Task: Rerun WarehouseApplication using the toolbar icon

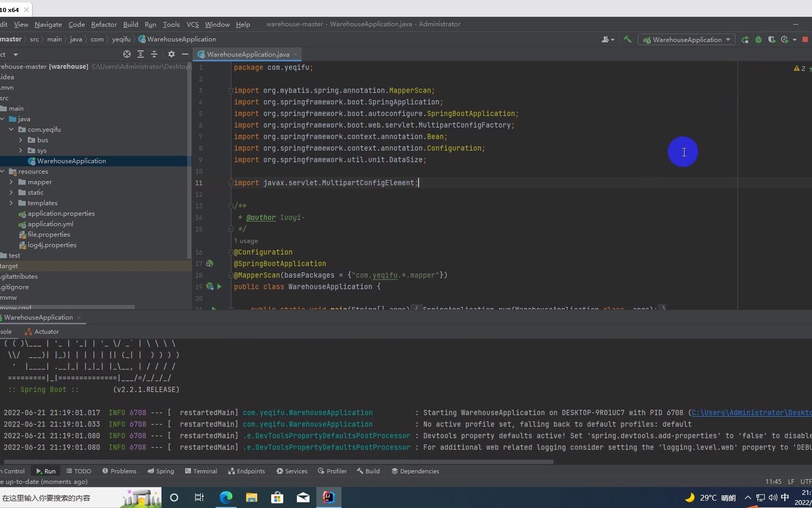Action: point(745,40)
